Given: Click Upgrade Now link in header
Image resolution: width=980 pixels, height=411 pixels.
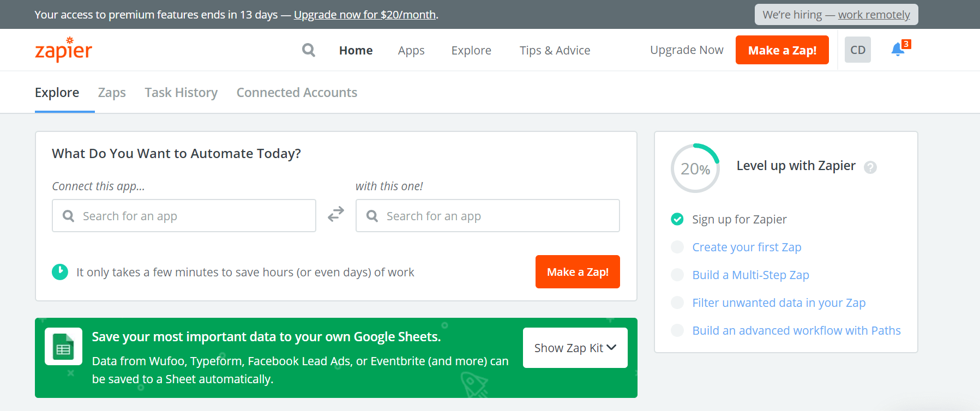Looking at the screenshot, I should [687, 50].
